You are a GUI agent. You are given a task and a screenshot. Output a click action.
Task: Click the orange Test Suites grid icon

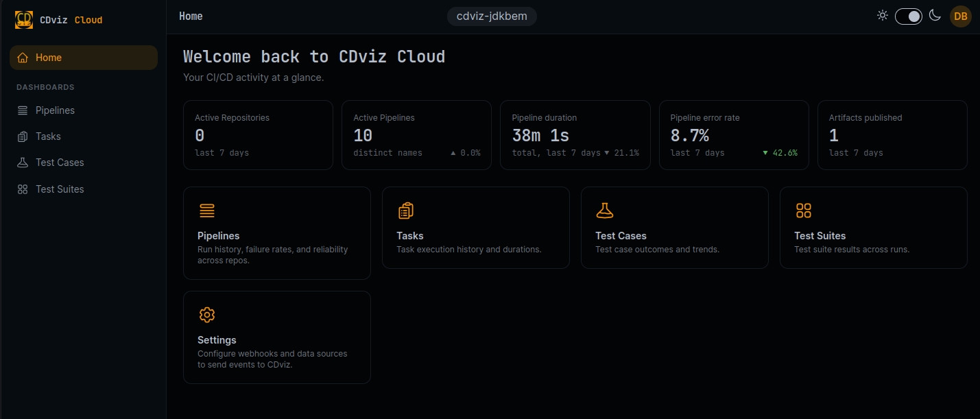804,211
